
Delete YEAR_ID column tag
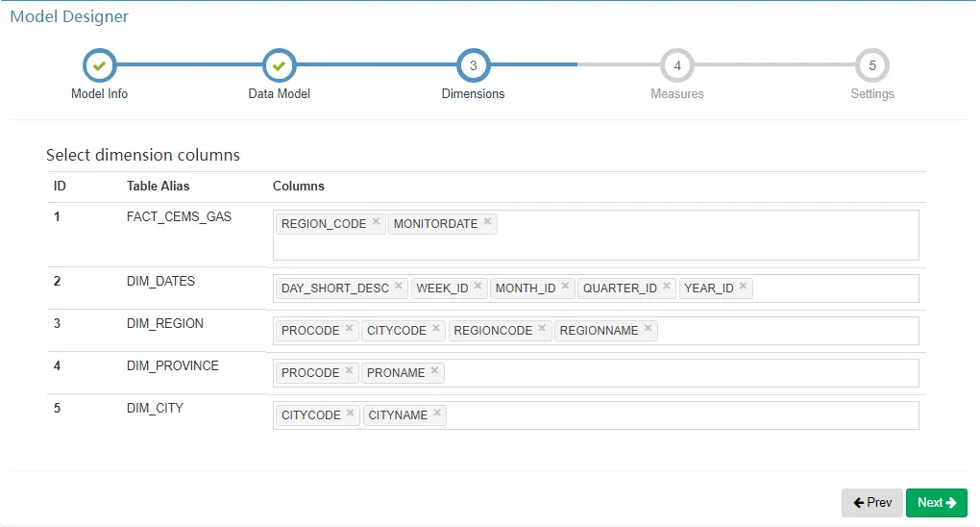click(x=743, y=286)
